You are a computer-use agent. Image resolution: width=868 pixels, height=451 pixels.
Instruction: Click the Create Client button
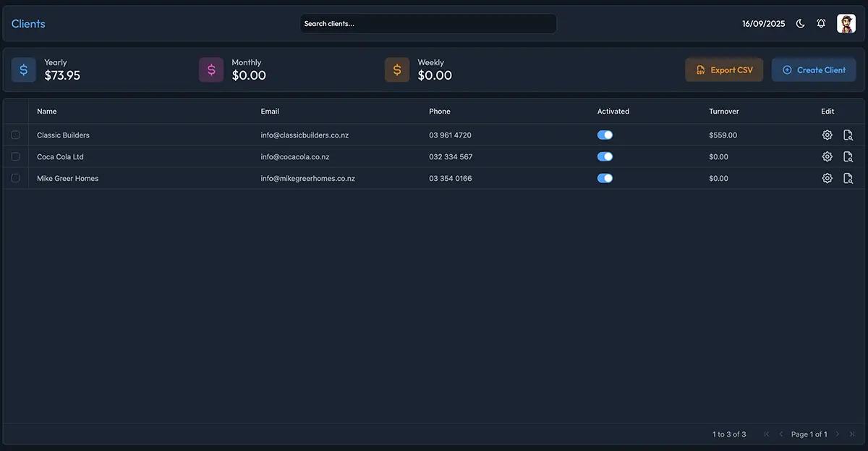click(x=814, y=70)
